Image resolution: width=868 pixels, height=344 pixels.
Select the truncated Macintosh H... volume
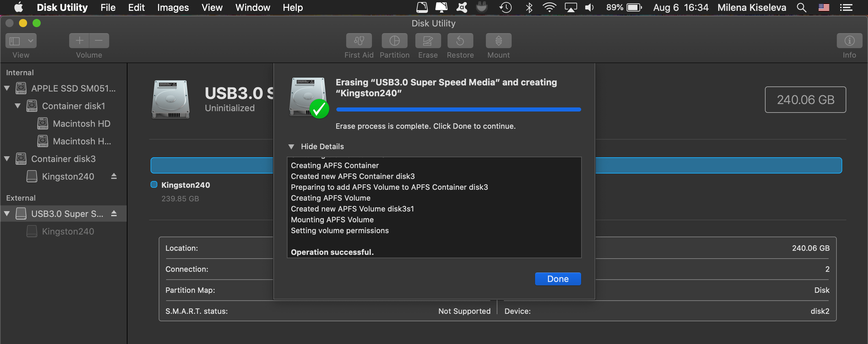[x=74, y=141]
